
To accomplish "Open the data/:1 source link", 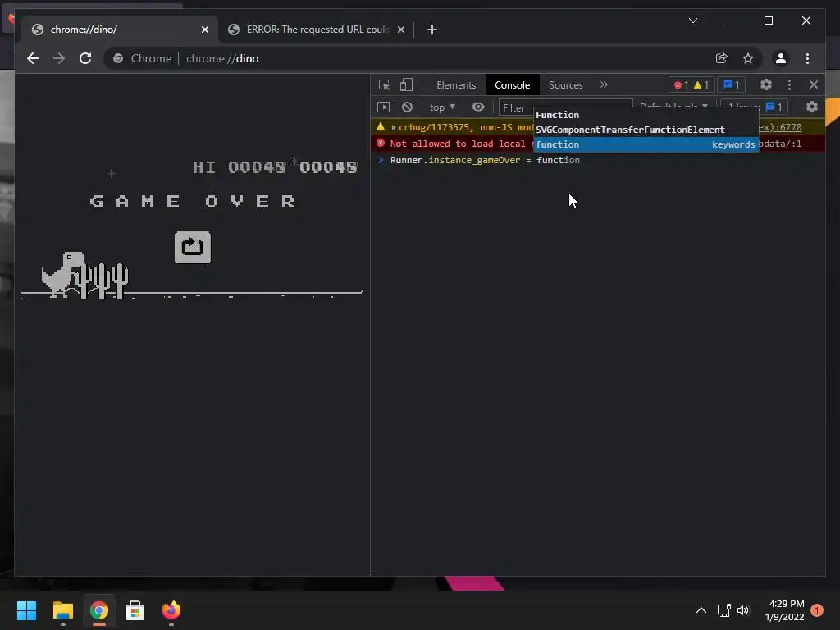I will [x=781, y=144].
